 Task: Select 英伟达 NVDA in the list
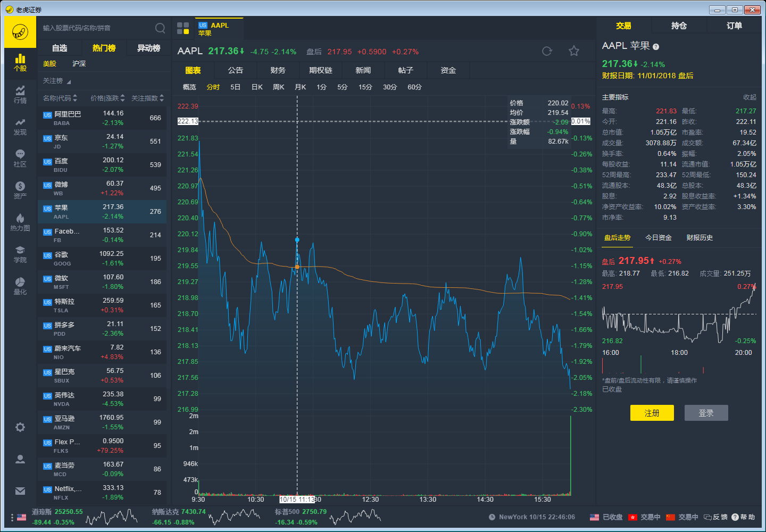pyautogui.click(x=102, y=399)
